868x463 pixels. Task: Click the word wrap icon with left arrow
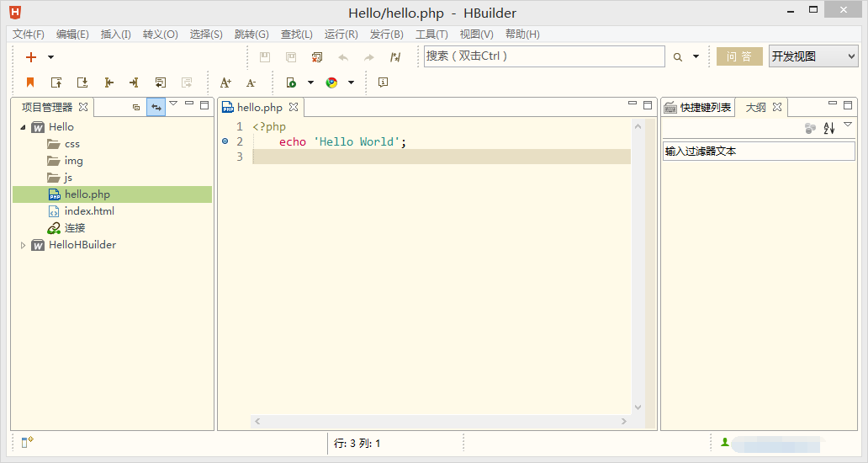click(x=161, y=82)
